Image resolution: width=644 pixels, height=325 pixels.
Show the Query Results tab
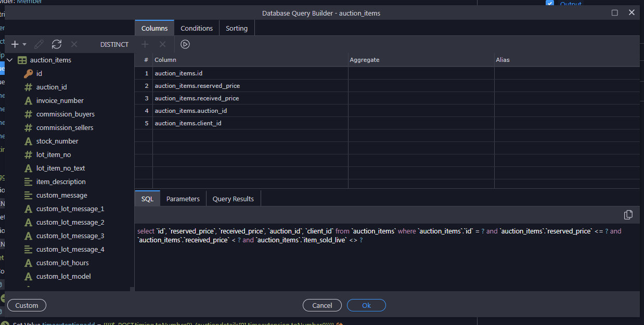[x=233, y=199]
